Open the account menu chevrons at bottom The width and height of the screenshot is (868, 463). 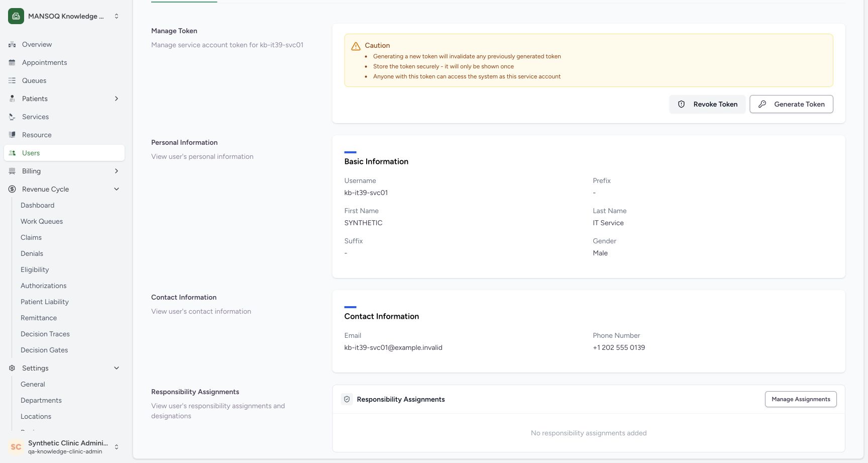117,446
